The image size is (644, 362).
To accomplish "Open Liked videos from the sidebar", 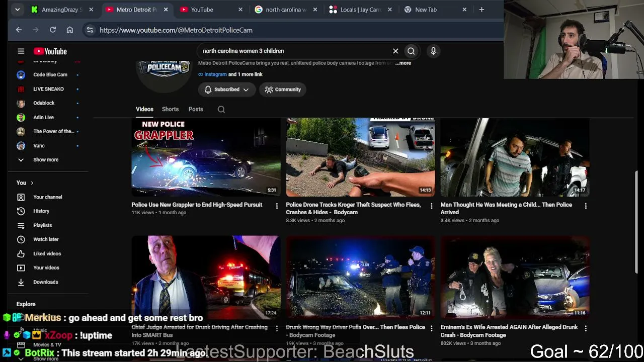I will tap(48, 254).
